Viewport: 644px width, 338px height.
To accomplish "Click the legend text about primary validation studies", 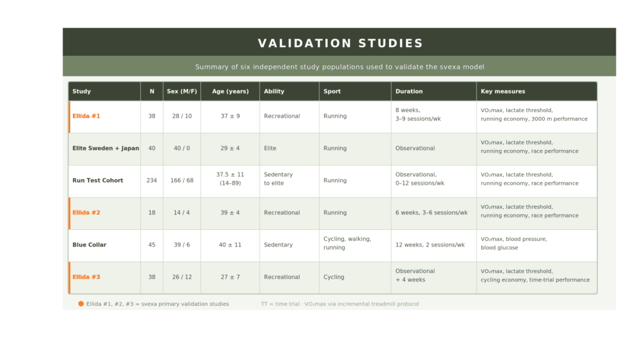I will (158, 304).
